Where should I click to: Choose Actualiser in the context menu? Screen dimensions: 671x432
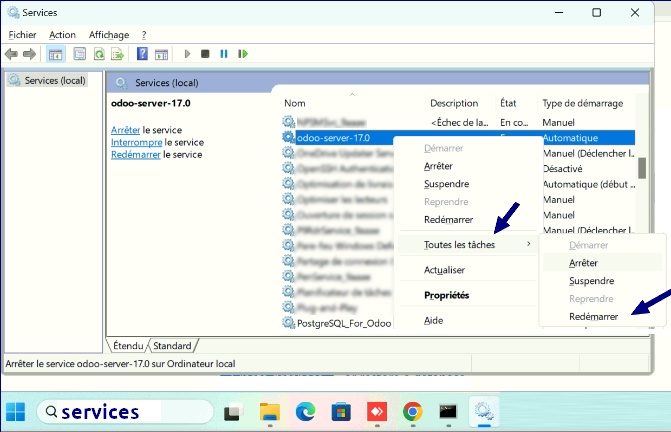coord(444,270)
